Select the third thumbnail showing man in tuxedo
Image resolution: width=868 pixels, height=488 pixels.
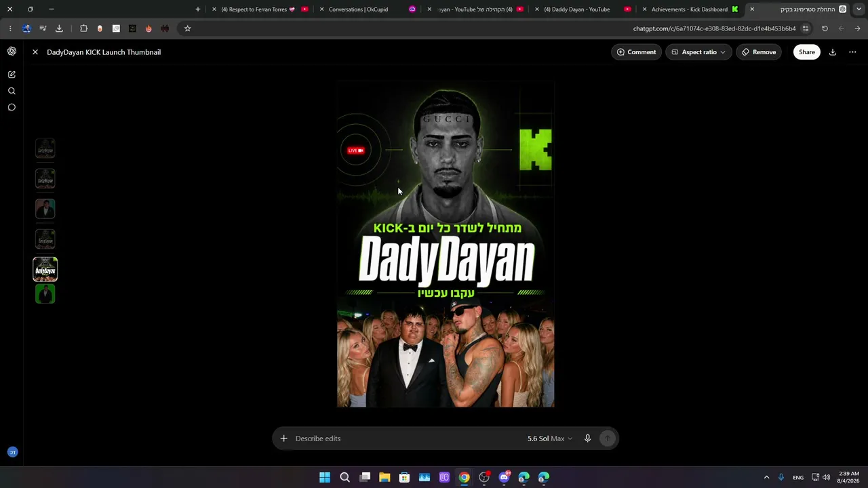click(45, 209)
